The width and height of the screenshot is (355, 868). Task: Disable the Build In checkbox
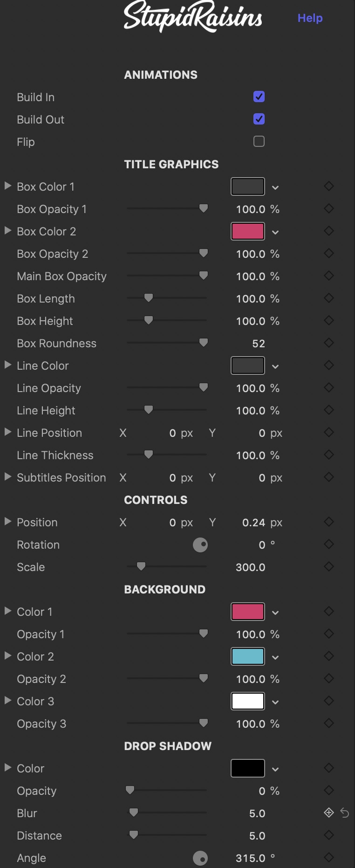[259, 97]
